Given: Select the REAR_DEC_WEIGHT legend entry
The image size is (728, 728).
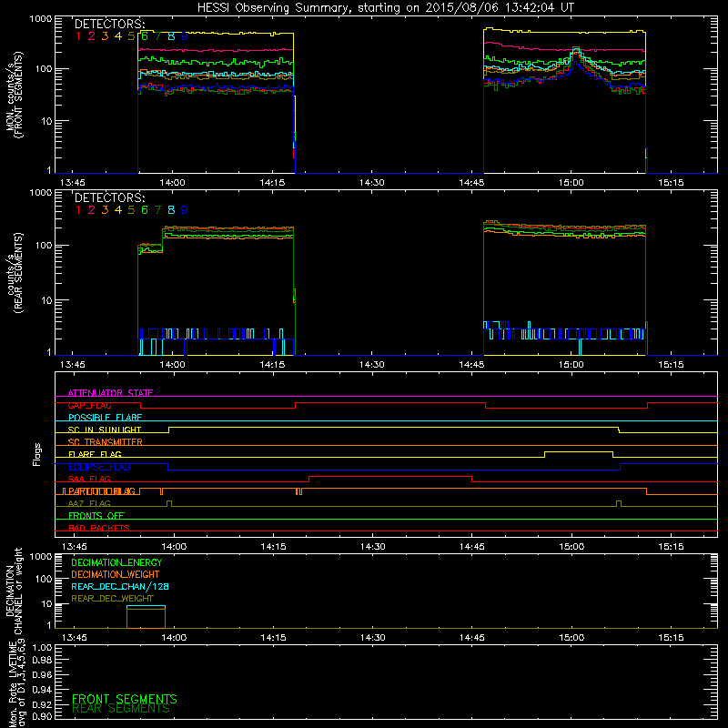Looking at the screenshot, I should (112, 599).
